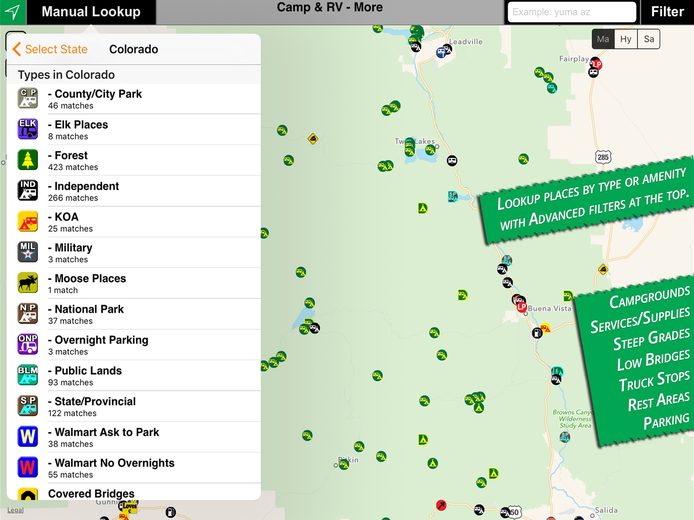Select Elk Places, 8 matches

point(134,129)
